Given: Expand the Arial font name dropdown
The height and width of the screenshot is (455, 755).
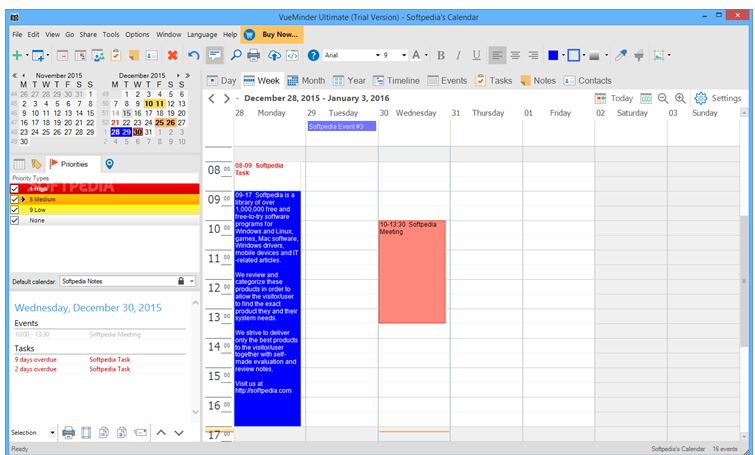Looking at the screenshot, I should [x=367, y=55].
